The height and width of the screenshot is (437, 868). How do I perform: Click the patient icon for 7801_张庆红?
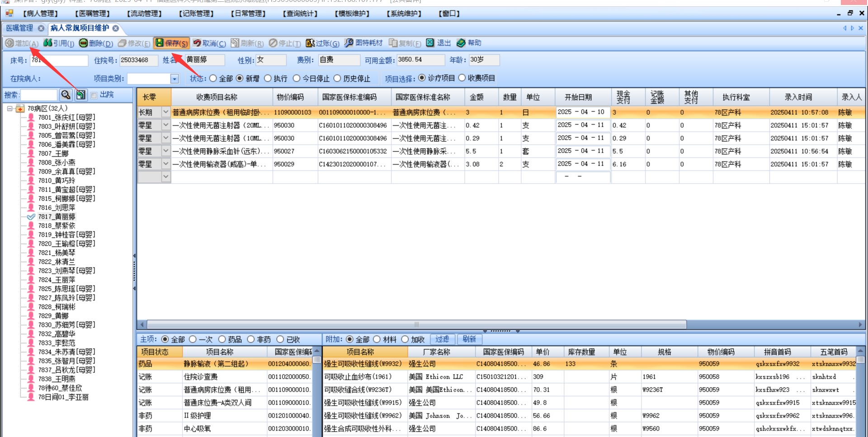click(31, 117)
